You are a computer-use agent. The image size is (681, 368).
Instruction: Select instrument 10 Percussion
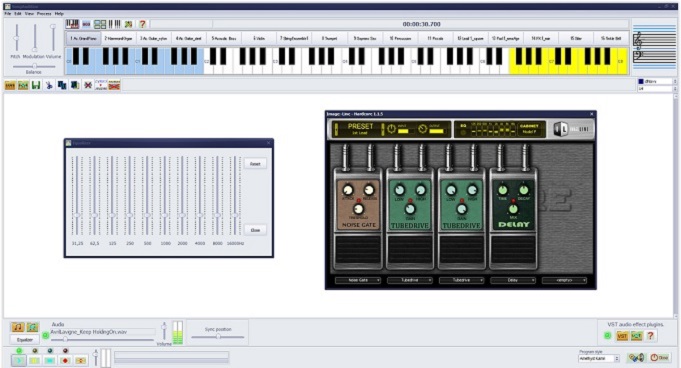400,39
